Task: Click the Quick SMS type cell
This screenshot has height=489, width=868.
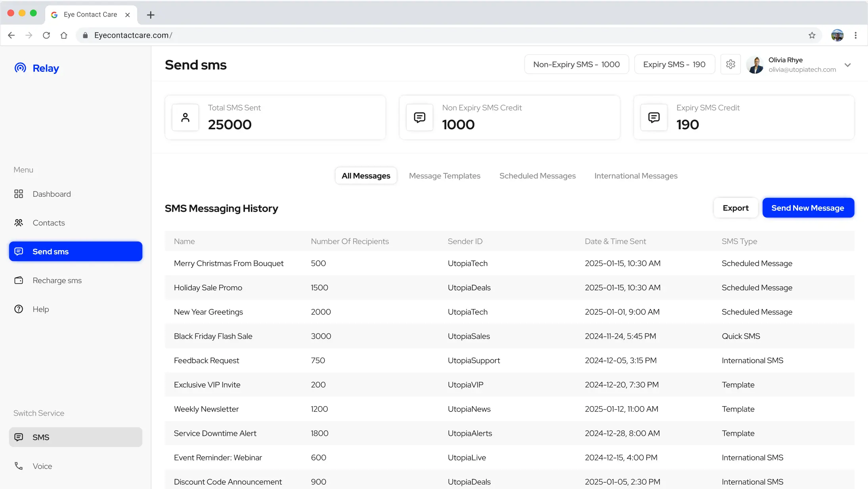Action: pos(741,336)
